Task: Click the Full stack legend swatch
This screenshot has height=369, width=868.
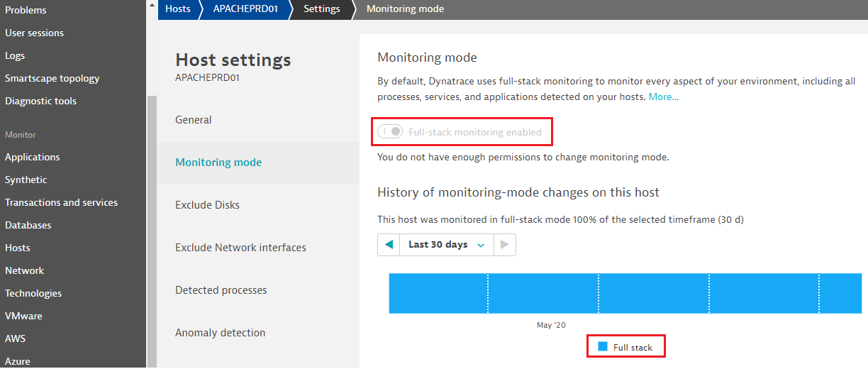Action: (603, 347)
